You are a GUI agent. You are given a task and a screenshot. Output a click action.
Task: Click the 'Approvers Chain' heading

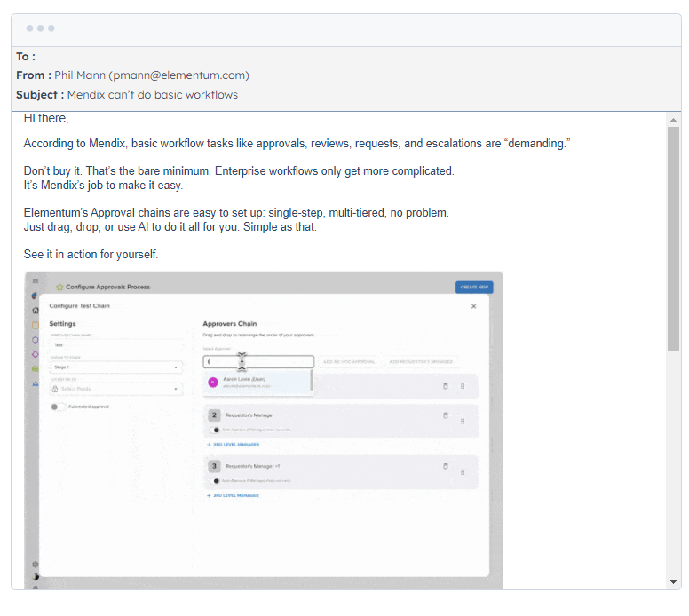coord(230,323)
